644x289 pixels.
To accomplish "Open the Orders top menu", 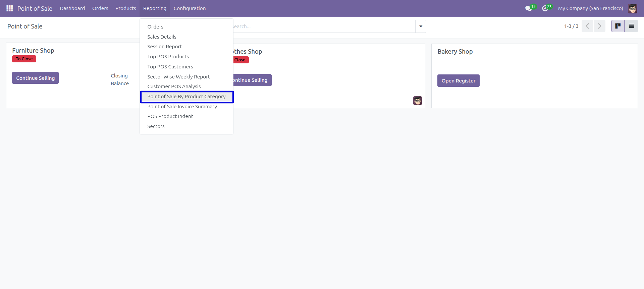I will [x=100, y=8].
